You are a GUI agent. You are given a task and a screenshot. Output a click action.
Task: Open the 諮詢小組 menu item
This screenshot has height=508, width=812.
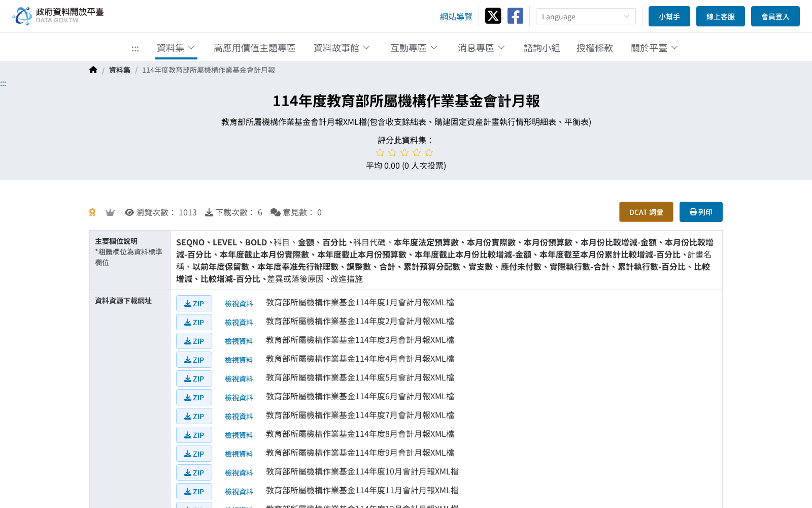[x=542, y=48]
